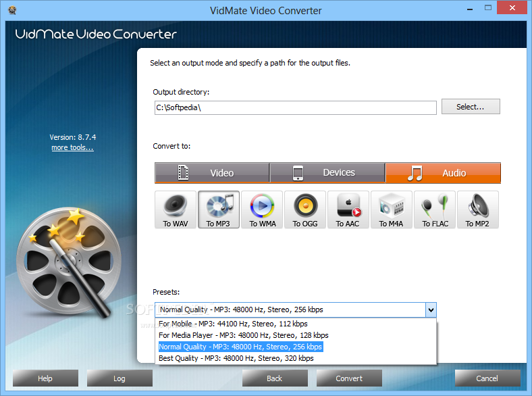The height and width of the screenshot is (396, 532).
Task: Choose the To AAC format icon
Action: coord(348,209)
